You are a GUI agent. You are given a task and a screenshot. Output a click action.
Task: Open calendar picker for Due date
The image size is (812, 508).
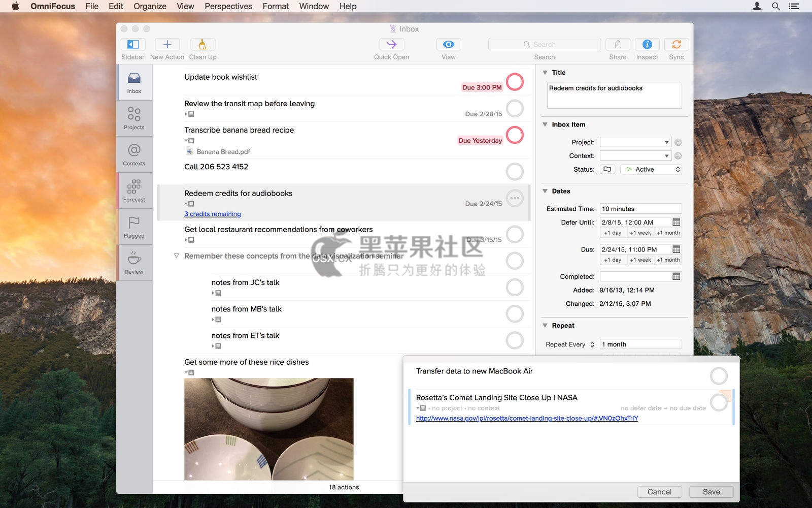click(x=676, y=249)
